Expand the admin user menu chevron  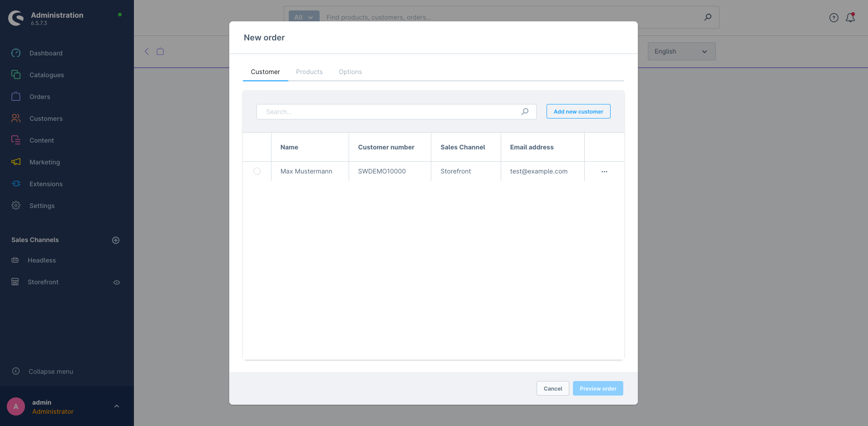[x=117, y=406]
